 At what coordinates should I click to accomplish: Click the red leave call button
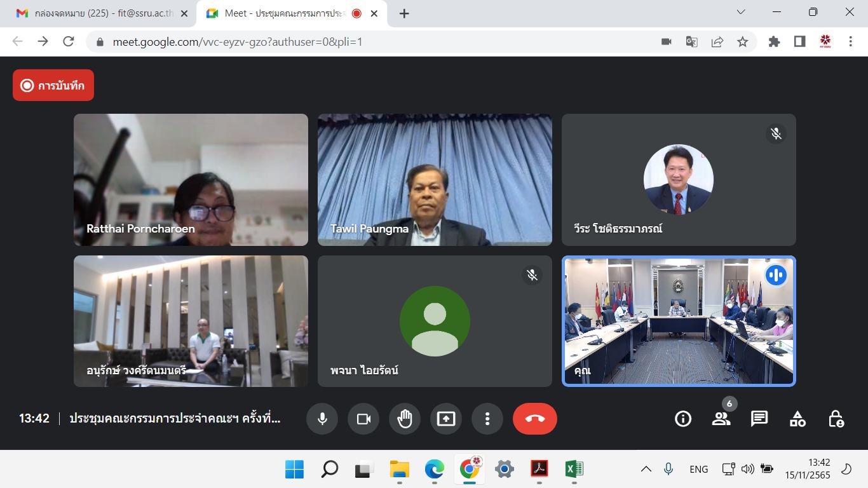pyautogui.click(x=535, y=419)
